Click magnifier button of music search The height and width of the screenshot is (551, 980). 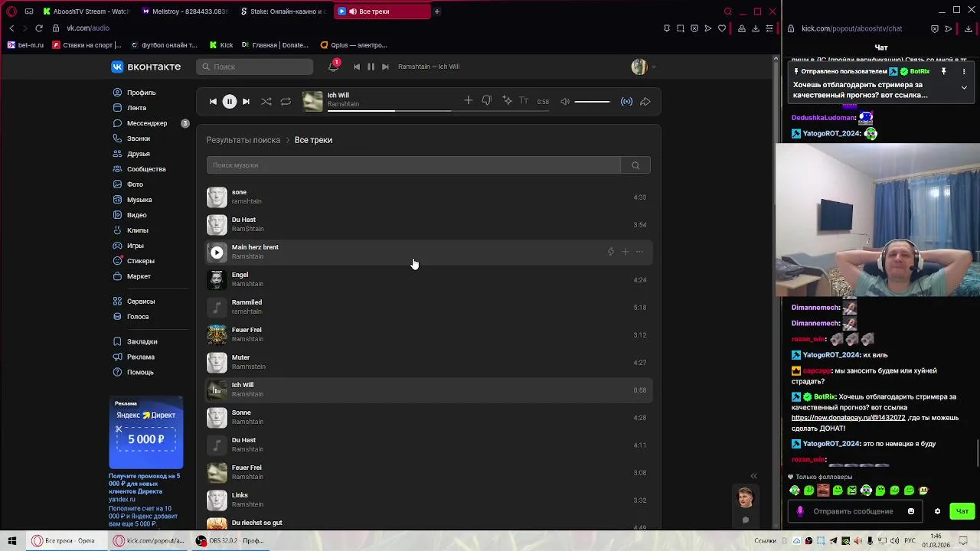click(635, 165)
